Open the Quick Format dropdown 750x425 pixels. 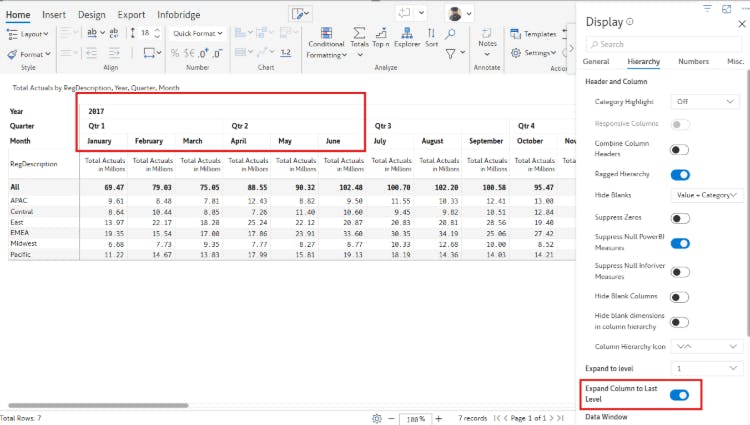click(x=199, y=33)
